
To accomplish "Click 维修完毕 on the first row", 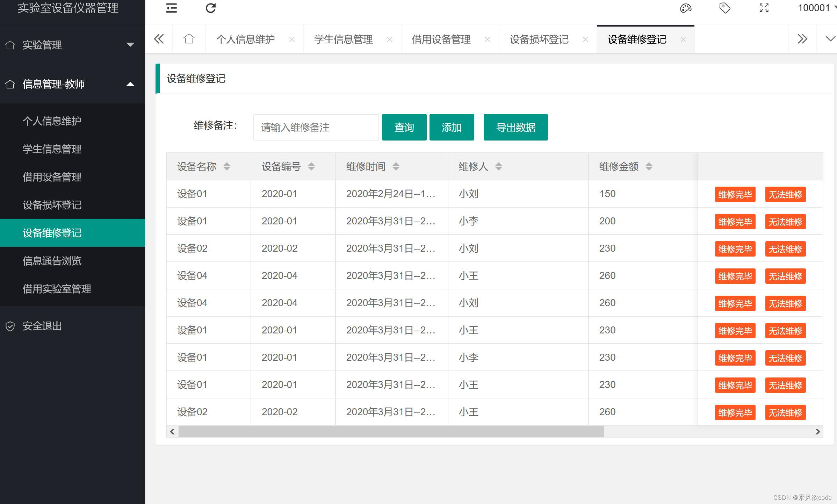I will coord(735,194).
